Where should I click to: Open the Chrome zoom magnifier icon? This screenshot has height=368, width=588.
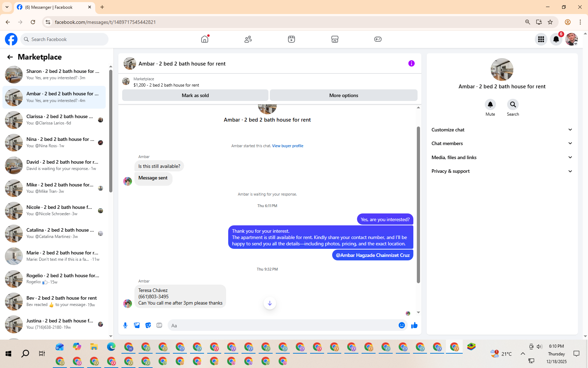[528, 22]
